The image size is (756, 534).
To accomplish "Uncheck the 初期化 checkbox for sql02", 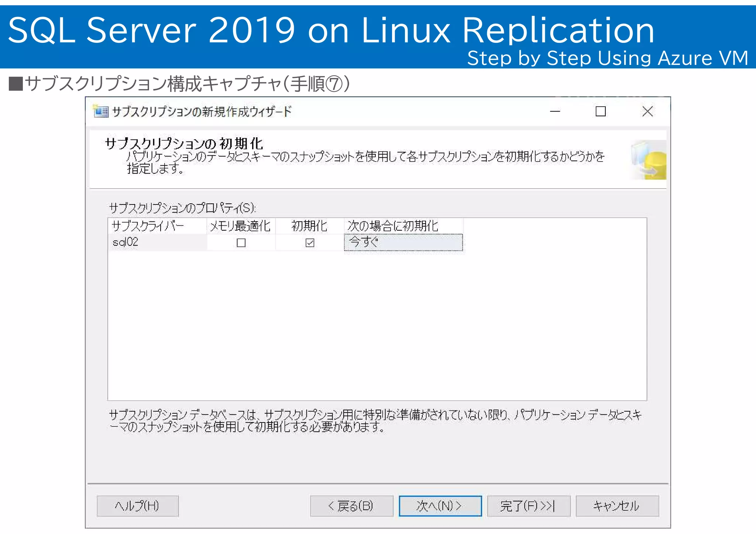I will [x=310, y=242].
